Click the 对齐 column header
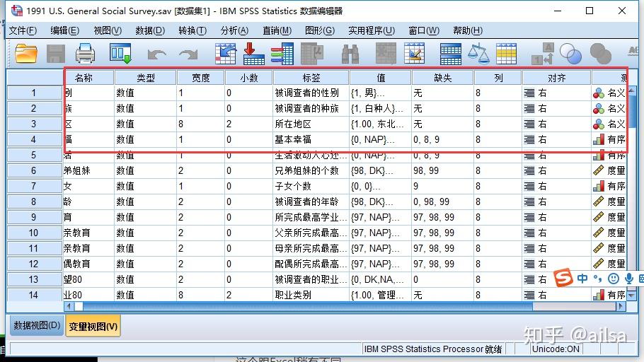Screen dimensions: 644x362 (556, 78)
